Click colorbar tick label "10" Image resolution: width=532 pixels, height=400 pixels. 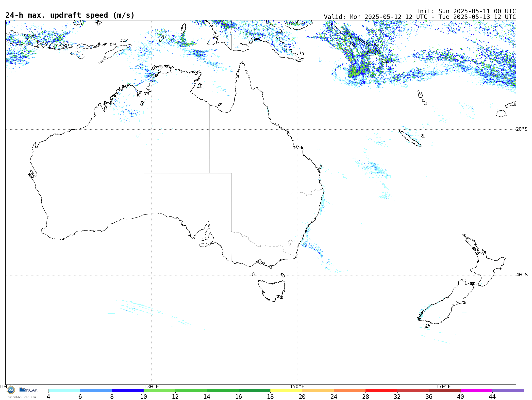144,397
